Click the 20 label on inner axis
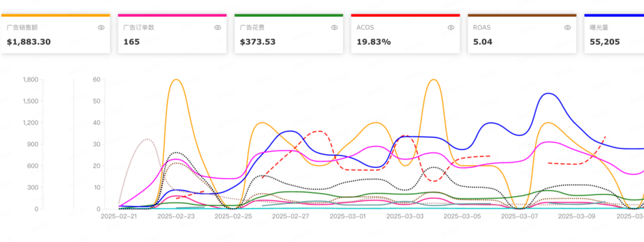Image resolution: width=644 pixels, height=242 pixels. 97,166
